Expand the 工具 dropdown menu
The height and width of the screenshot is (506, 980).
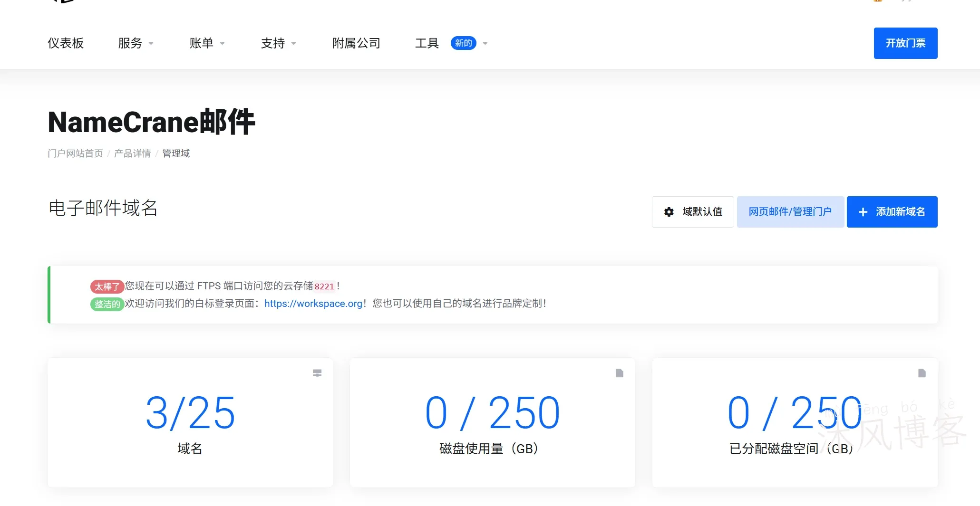point(451,43)
